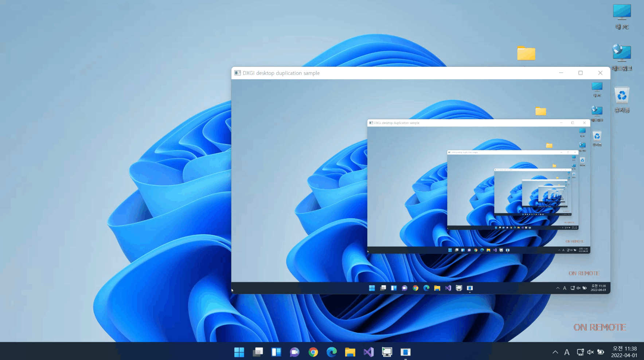Launch Microsoft Edge from the taskbar
This screenshot has height=360, width=644.
coord(332,352)
